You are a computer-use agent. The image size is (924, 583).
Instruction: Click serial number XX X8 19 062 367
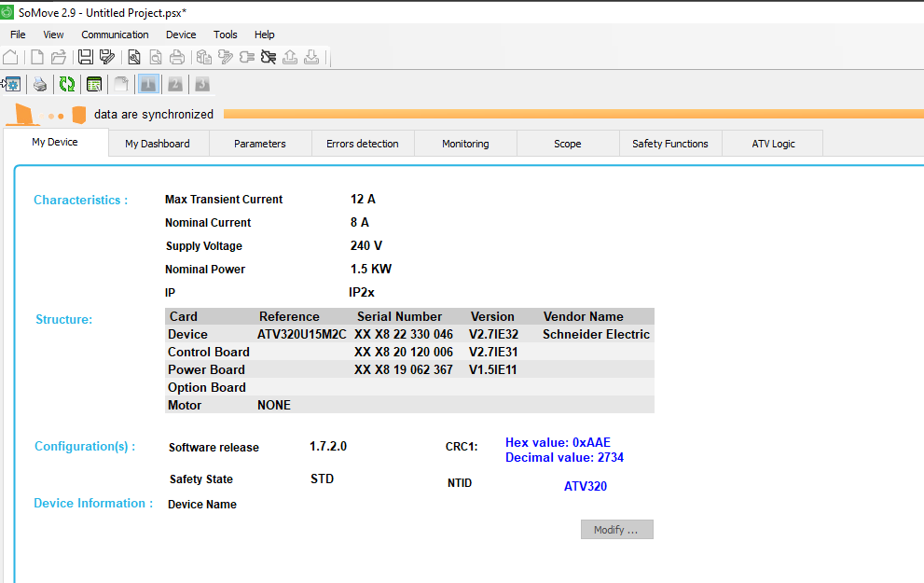404,369
